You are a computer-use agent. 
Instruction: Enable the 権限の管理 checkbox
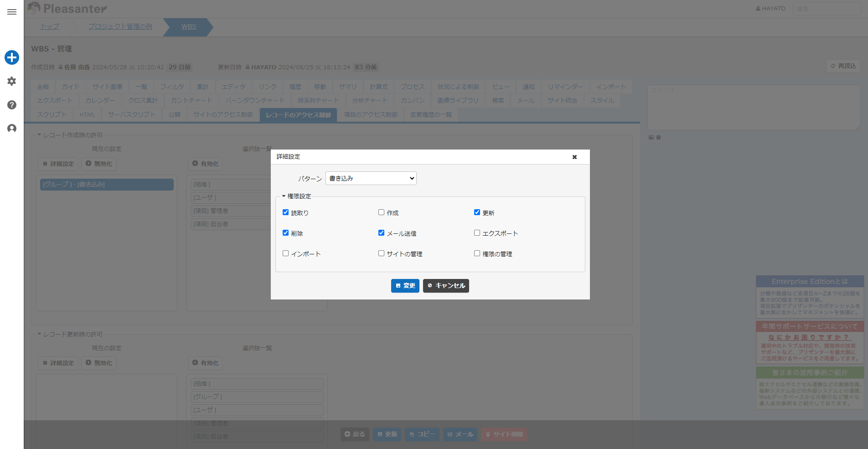point(477,253)
